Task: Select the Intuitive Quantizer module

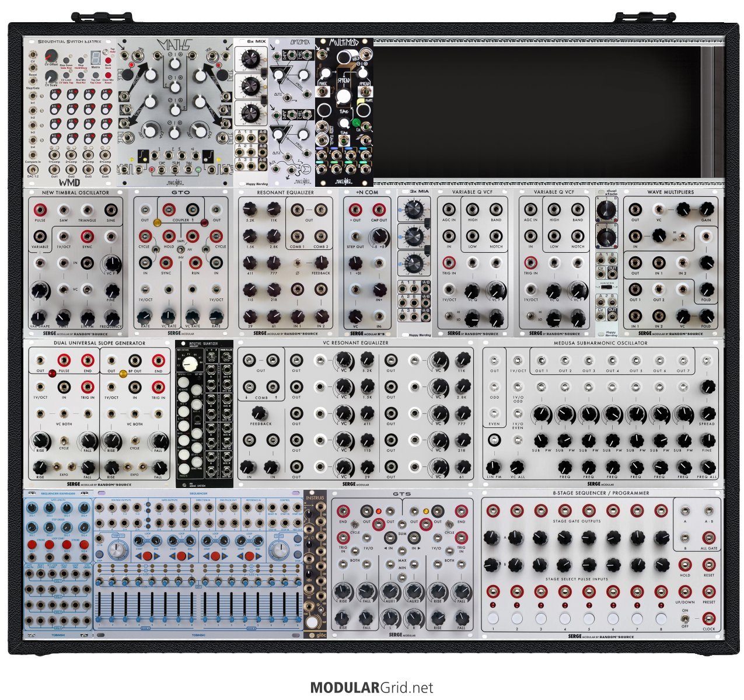Action: tap(204, 413)
